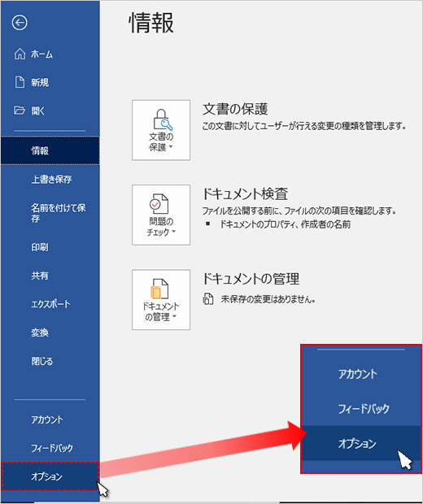Select 新規 in the sidebar
Screen dimensions: 423x504
50,82
